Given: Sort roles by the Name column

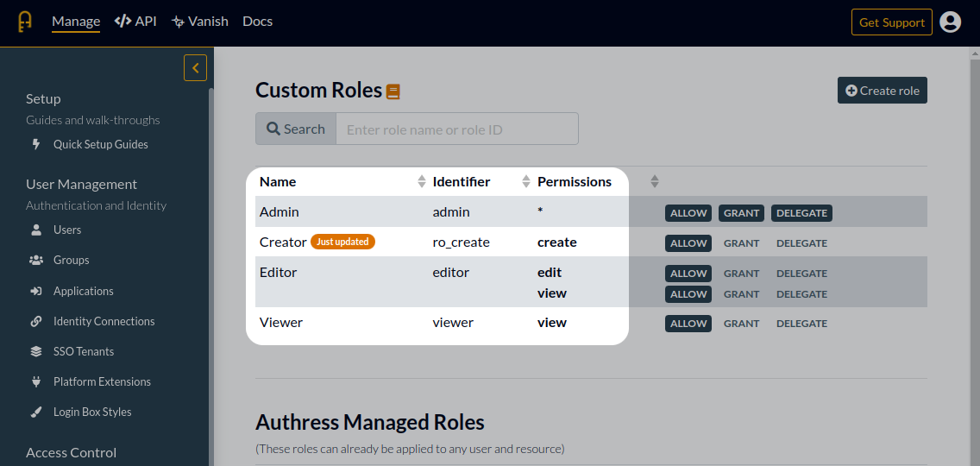Looking at the screenshot, I should click(421, 181).
